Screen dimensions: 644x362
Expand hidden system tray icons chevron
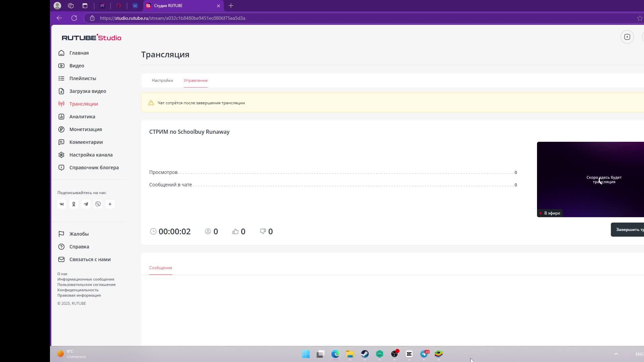tap(616, 354)
